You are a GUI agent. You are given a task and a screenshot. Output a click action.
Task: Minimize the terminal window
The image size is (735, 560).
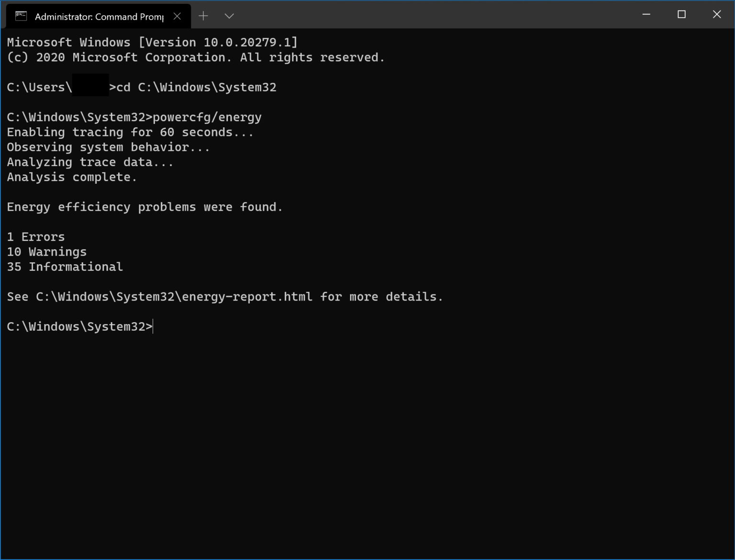click(646, 15)
